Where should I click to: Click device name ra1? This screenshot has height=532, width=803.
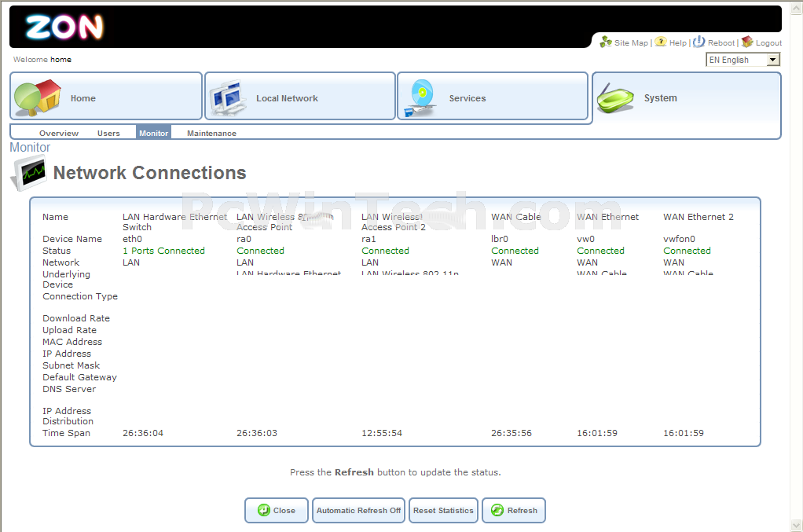tap(368, 239)
